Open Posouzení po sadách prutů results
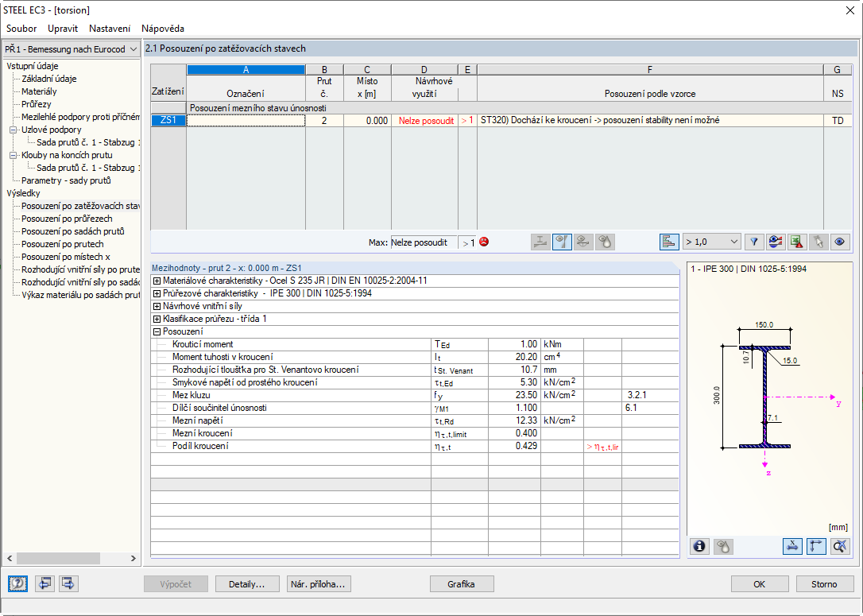This screenshot has width=863, height=616. click(72, 231)
